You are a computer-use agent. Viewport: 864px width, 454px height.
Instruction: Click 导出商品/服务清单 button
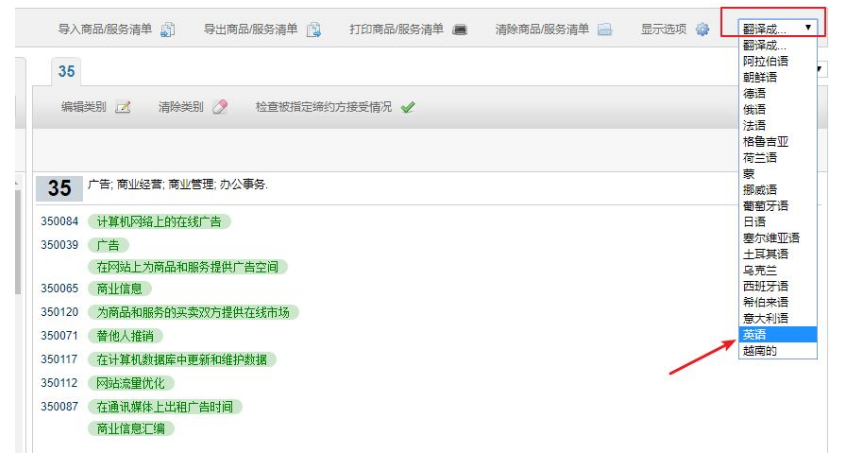[251, 29]
